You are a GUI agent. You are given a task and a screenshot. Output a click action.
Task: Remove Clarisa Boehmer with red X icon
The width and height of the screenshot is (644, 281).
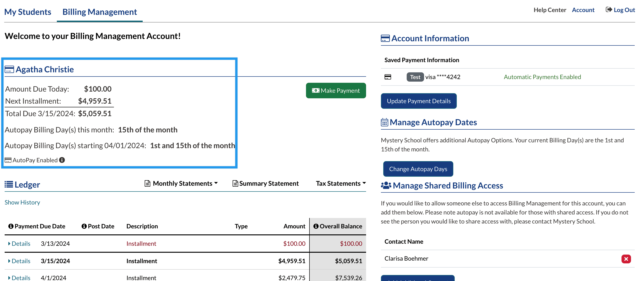pos(626,259)
